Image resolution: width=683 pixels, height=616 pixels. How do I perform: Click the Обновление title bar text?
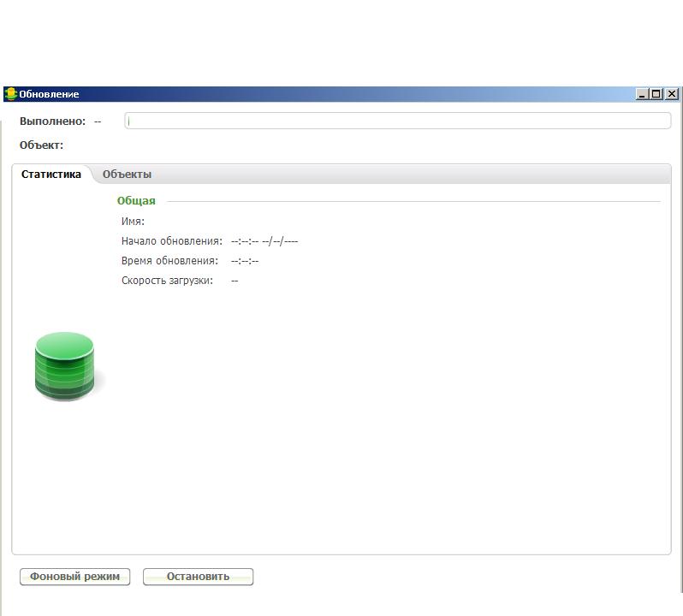pos(49,94)
